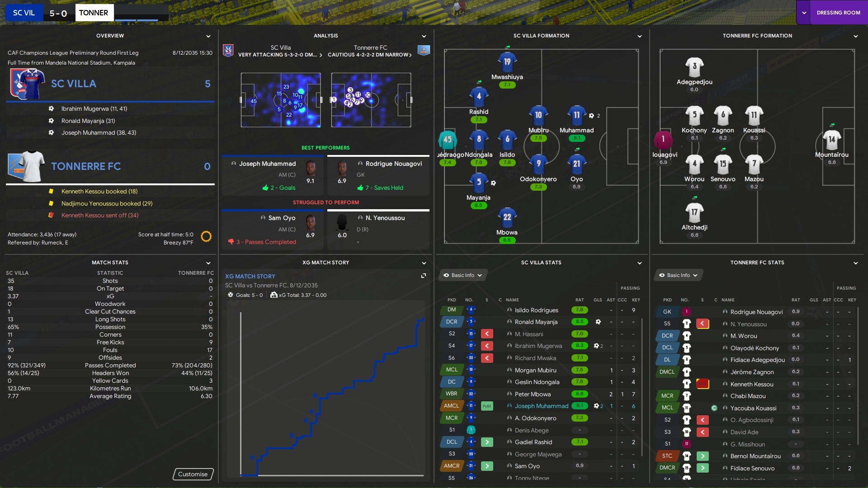Screen dimensions: 868x488
Task: Click the SC VIL team tab in score bar
Action: pos(24,13)
